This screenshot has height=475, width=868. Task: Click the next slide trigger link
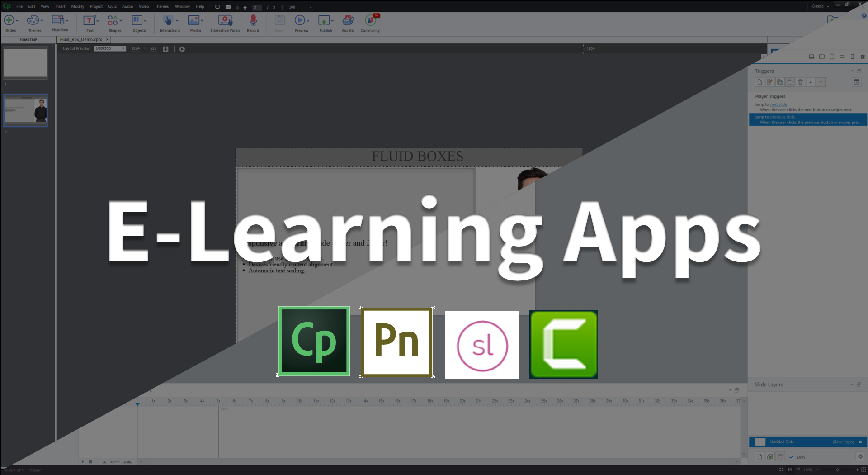pyautogui.click(x=778, y=104)
